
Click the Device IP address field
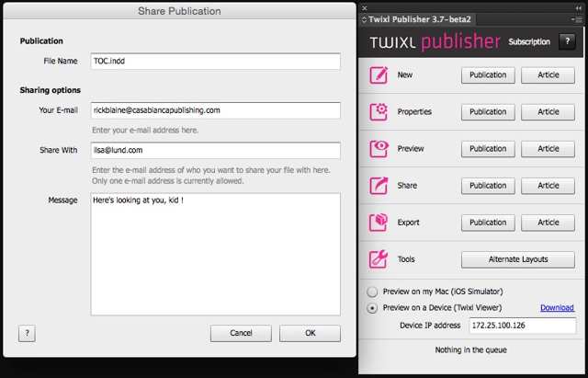(523, 326)
